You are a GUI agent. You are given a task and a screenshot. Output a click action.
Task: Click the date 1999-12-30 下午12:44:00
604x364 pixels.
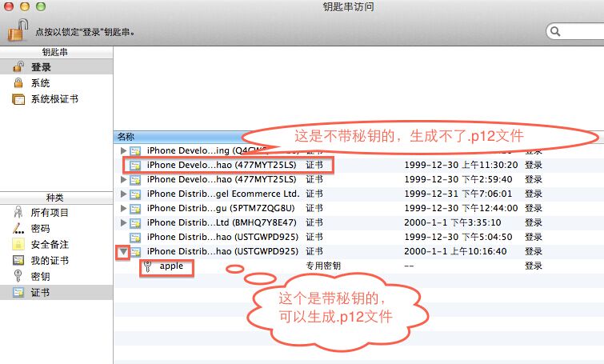pyautogui.click(x=461, y=208)
